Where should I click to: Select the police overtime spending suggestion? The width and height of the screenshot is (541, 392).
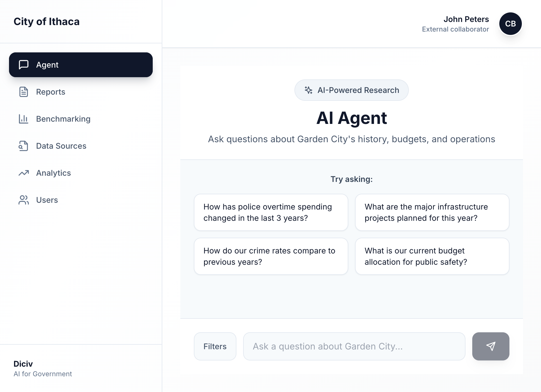coord(271,212)
